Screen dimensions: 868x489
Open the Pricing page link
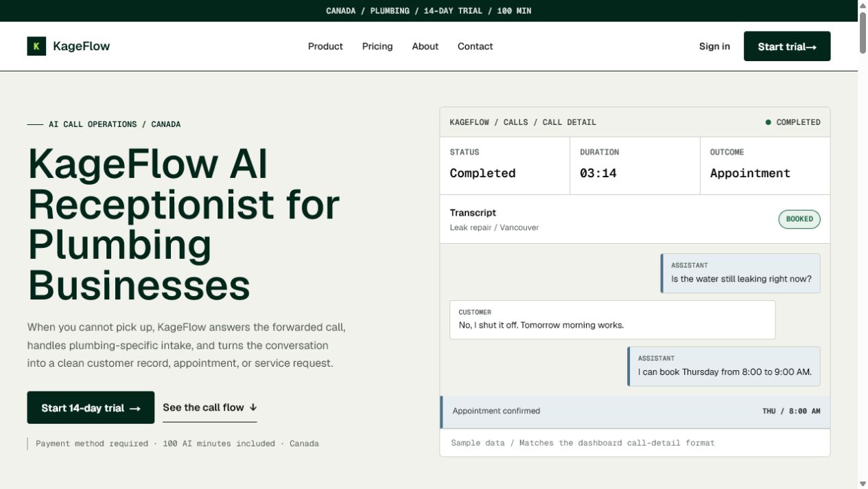tap(377, 46)
